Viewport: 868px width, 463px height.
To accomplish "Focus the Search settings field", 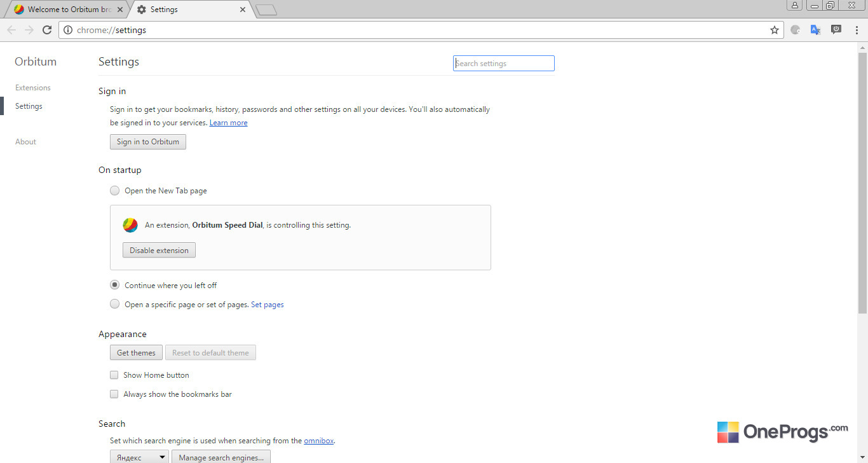I will pyautogui.click(x=504, y=64).
